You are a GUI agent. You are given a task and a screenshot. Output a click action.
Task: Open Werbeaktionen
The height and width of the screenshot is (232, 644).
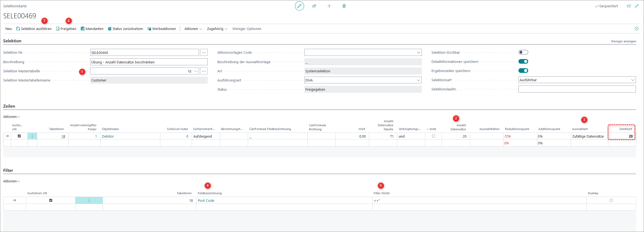click(x=162, y=29)
